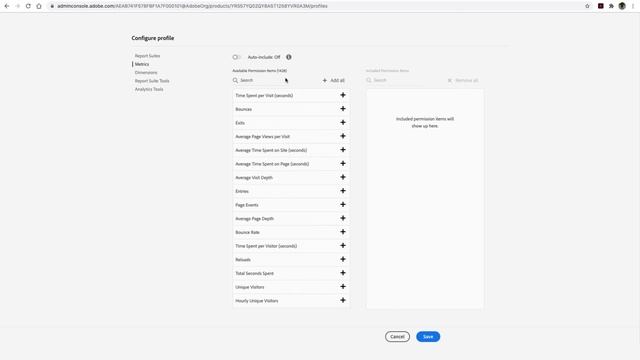Select the 'Exits' row text
640x360 pixels.
(x=240, y=123)
